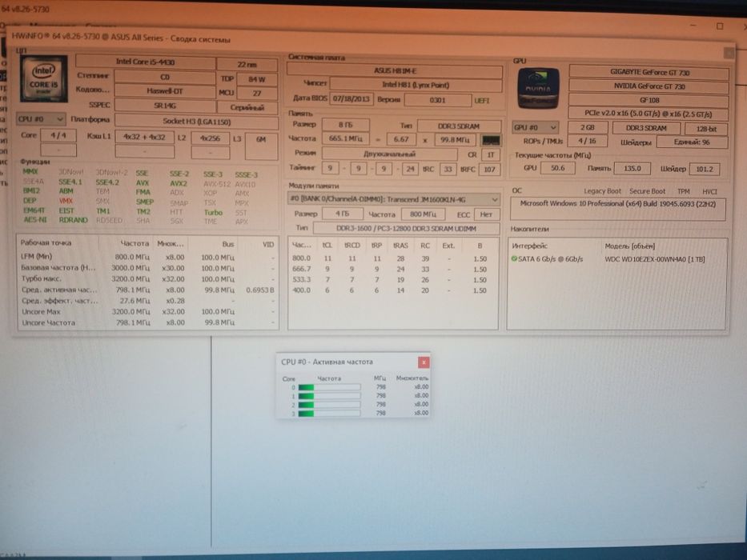Click the GIGABYTE GeForce GT 730 field

649,72
